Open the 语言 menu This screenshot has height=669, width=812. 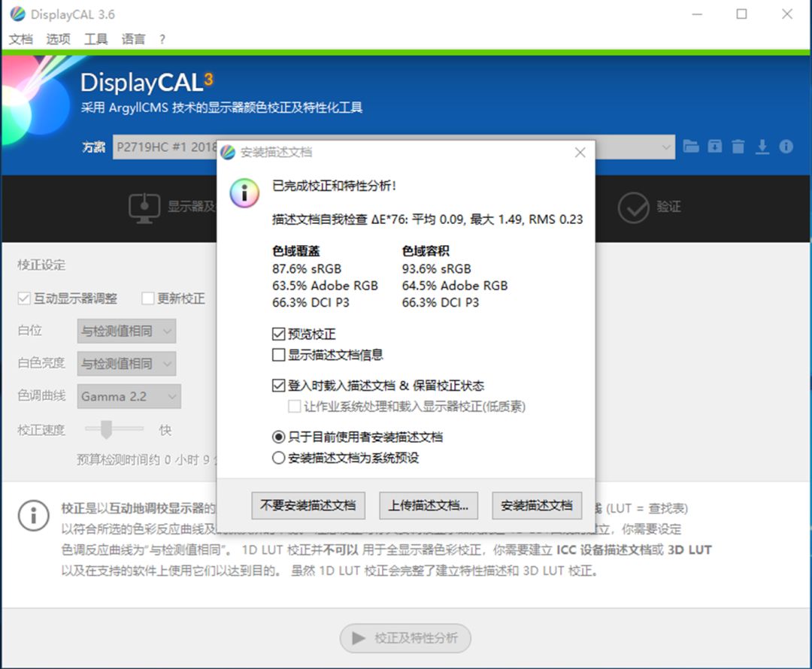[x=133, y=39]
